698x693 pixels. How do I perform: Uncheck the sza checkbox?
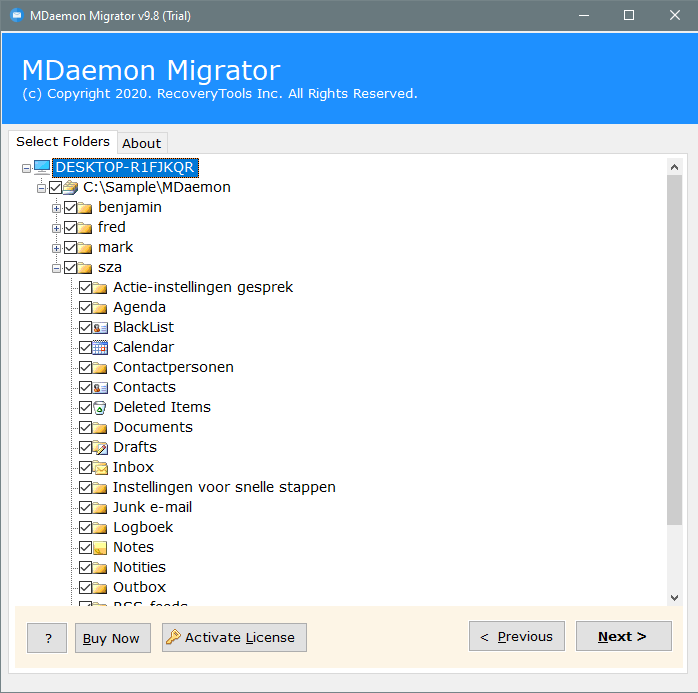(x=70, y=267)
